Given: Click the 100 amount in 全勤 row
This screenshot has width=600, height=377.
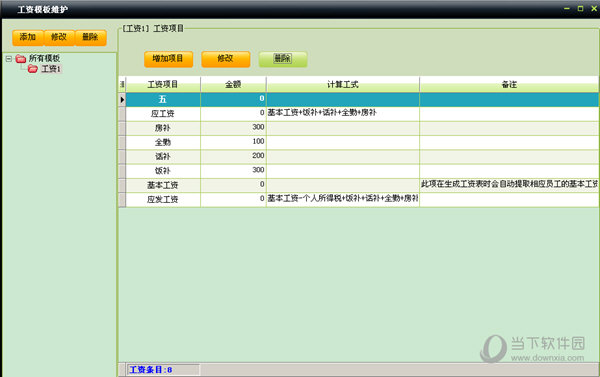Looking at the screenshot, I should tap(258, 142).
